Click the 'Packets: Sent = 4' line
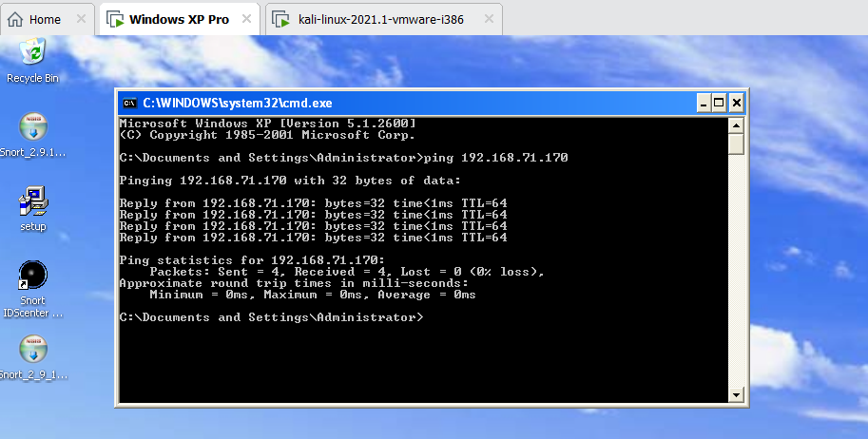The height and width of the screenshot is (439, 868). pos(347,272)
